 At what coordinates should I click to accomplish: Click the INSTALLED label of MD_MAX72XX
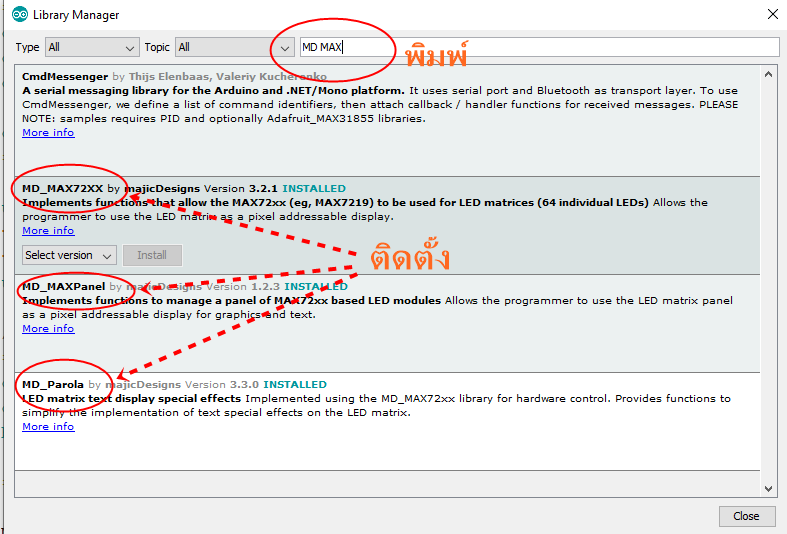click(x=314, y=189)
